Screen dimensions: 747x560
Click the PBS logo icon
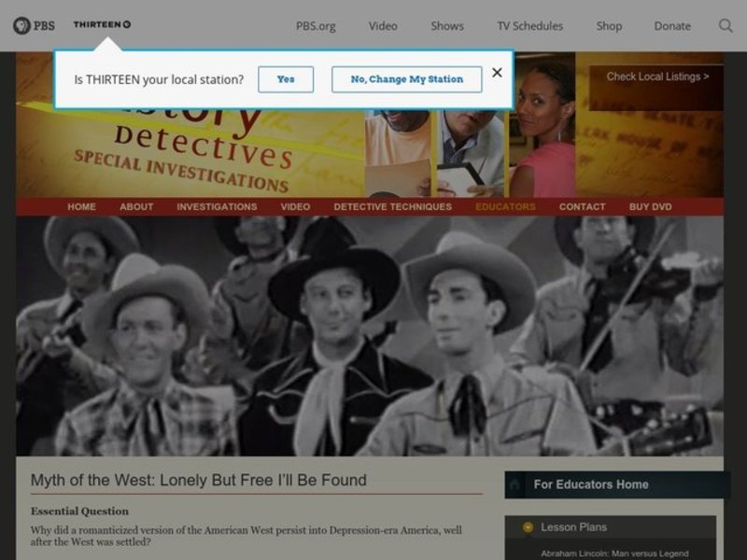(33, 25)
